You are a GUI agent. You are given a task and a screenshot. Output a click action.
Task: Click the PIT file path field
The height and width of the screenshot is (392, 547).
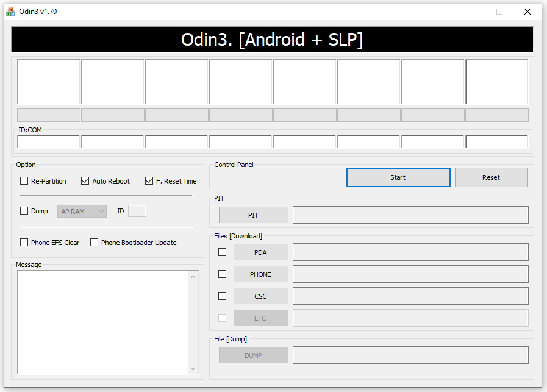tap(410, 215)
